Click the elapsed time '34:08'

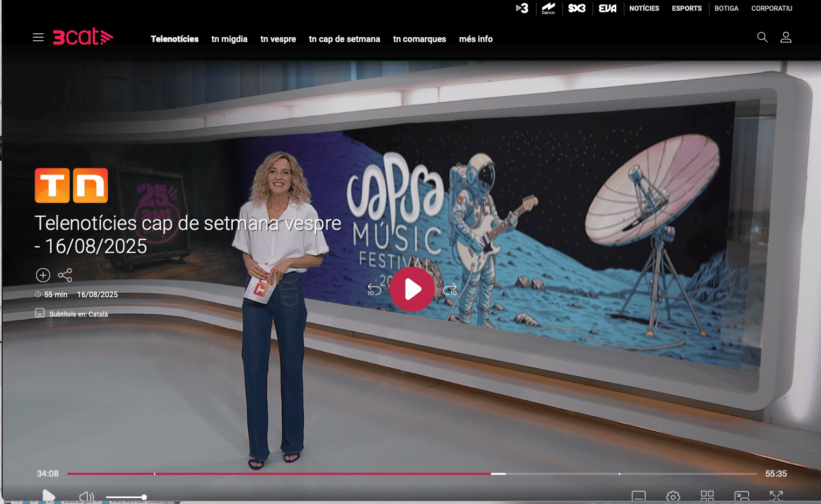click(47, 474)
